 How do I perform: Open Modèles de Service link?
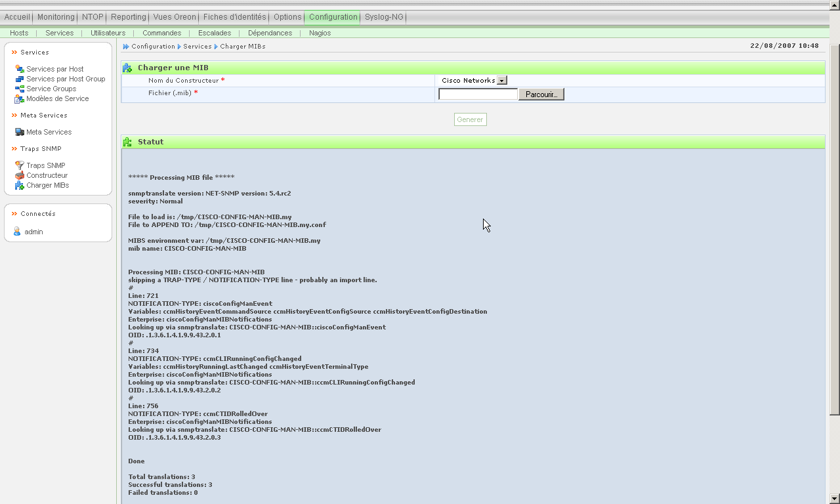click(x=58, y=98)
